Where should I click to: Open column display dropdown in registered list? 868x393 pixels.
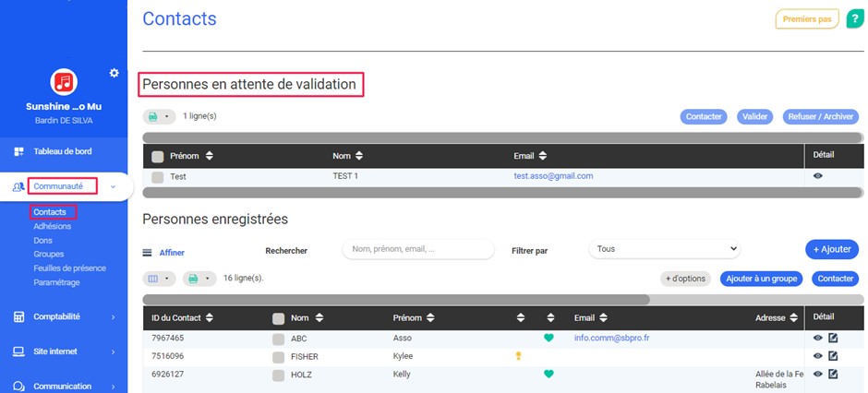click(x=158, y=278)
